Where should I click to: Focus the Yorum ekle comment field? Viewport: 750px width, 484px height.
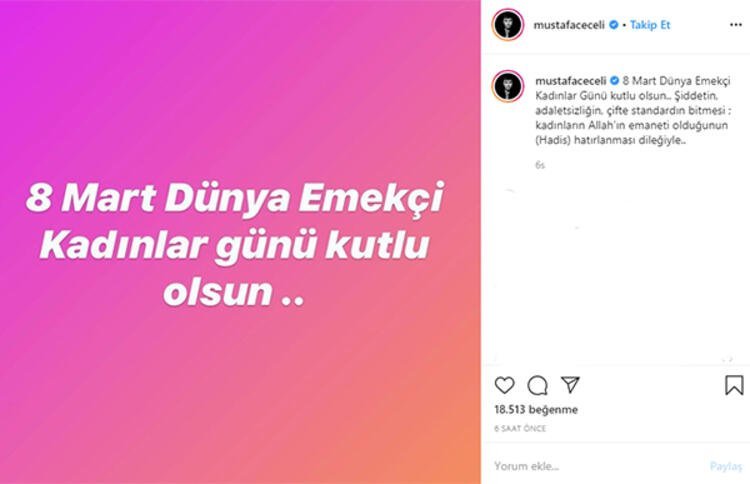point(598,466)
